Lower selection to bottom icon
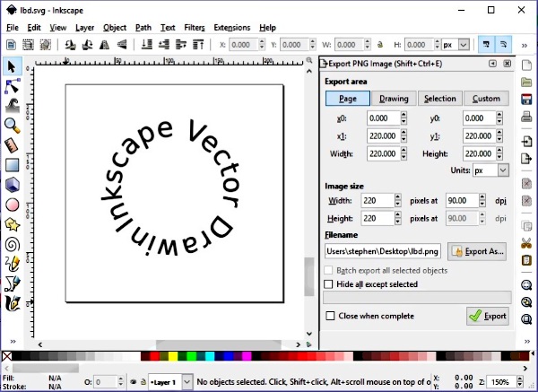The image size is (538, 392). (147, 45)
